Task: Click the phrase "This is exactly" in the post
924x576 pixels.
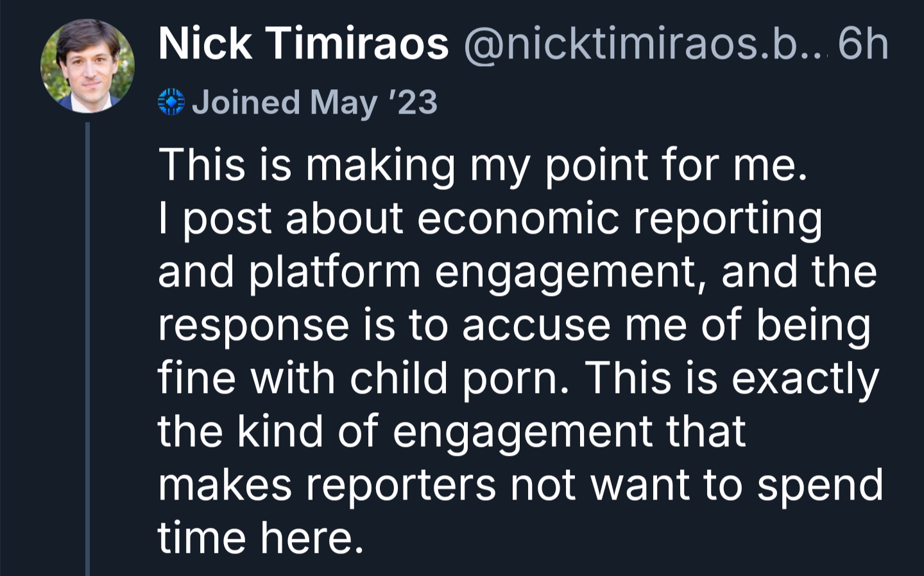Action: 732,378
